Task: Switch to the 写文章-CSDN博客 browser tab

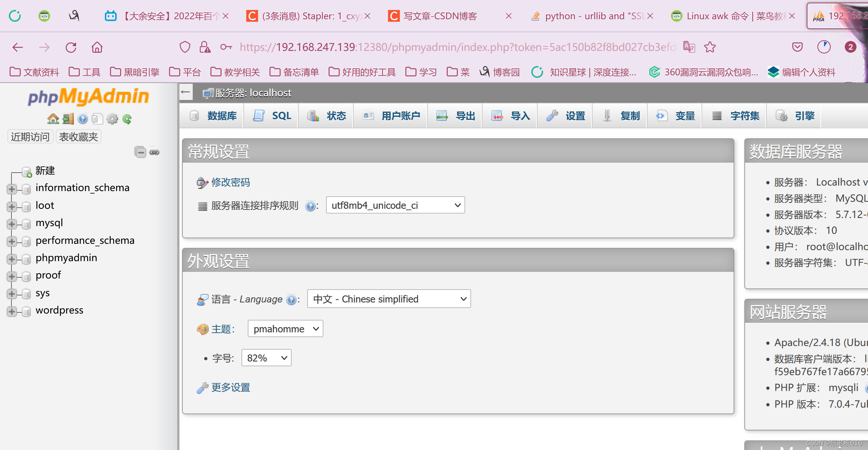Action: point(450,16)
